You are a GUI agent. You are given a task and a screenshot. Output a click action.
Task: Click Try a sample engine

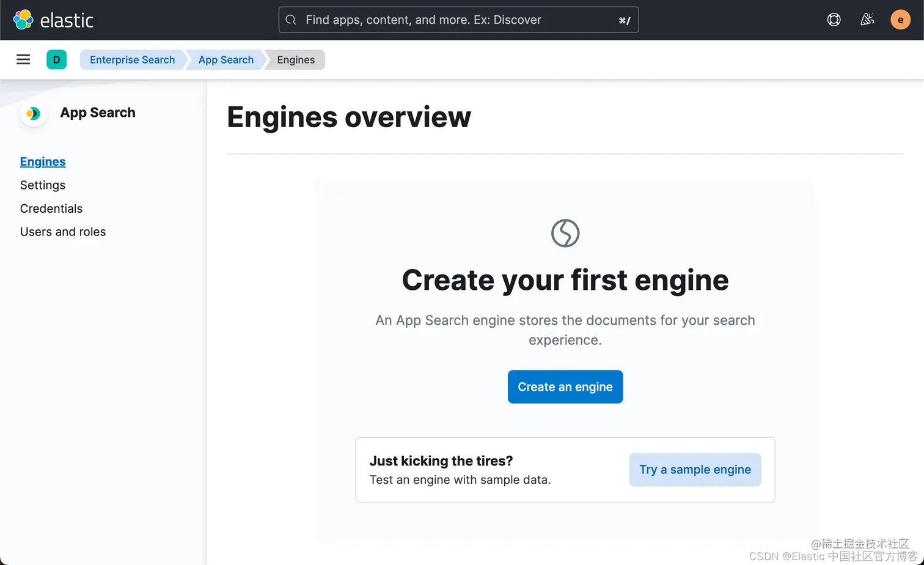coord(695,470)
